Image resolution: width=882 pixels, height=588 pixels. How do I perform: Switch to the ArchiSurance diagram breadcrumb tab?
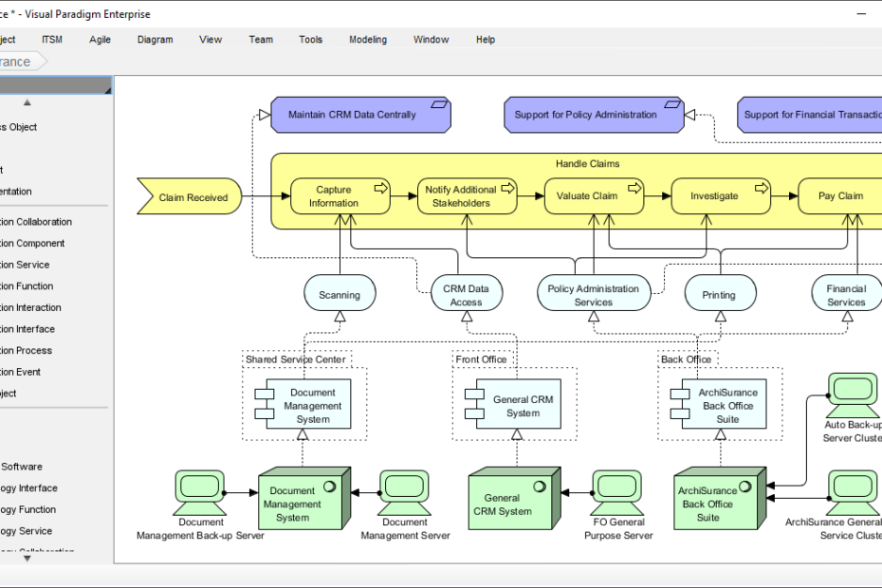(x=14, y=61)
